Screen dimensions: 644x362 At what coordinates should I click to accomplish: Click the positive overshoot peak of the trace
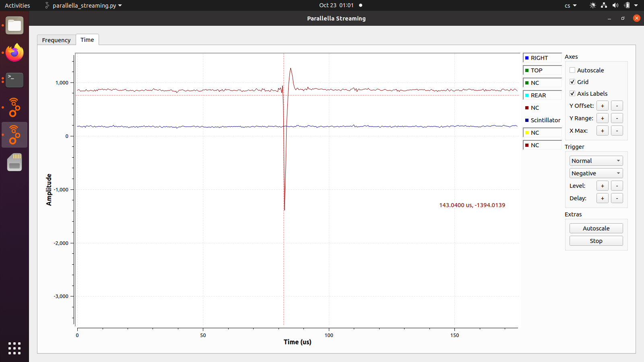(x=291, y=69)
